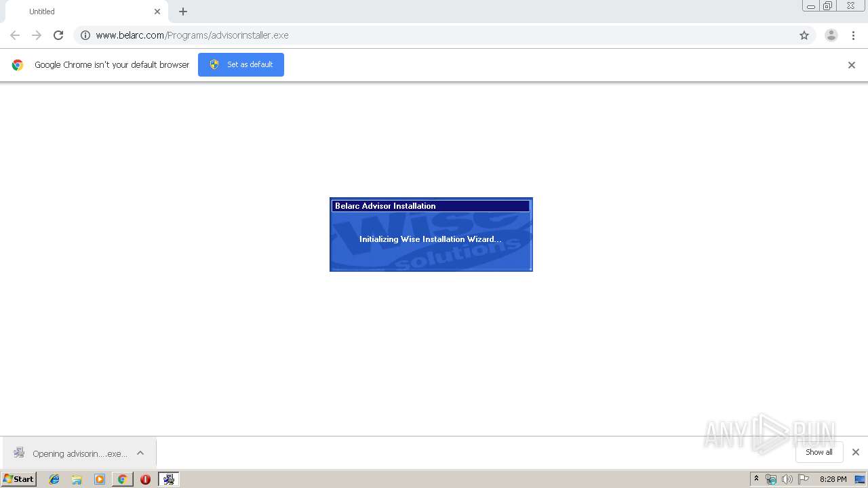This screenshot has width=868, height=488.
Task: Bookmark this page with the star icon
Action: point(804,35)
